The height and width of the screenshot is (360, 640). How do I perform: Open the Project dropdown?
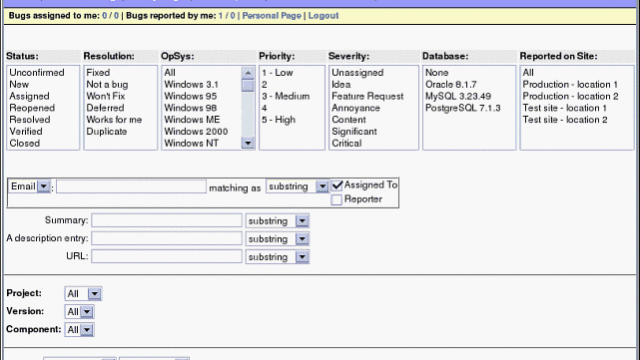pyautogui.click(x=83, y=293)
